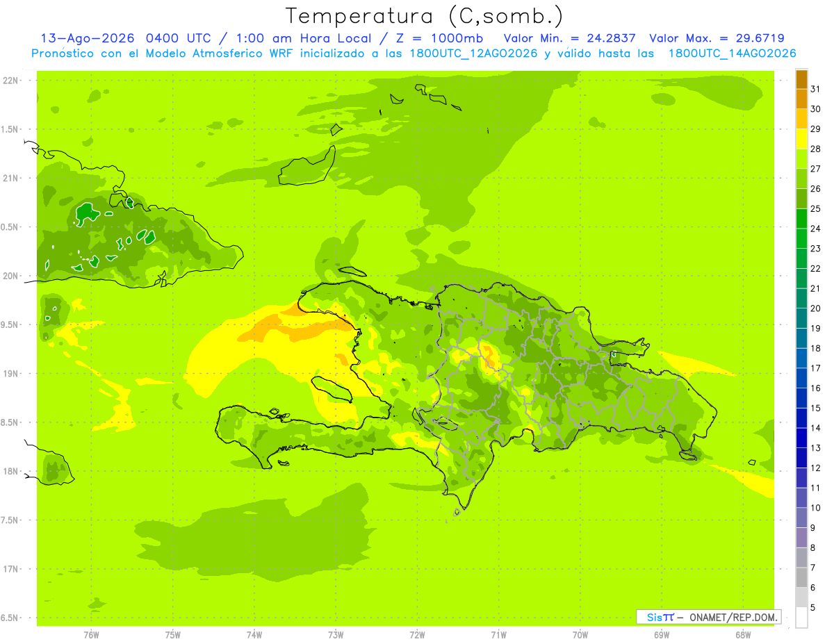Click the '19N' latitude label
This screenshot has width=834, height=644.
(12, 374)
